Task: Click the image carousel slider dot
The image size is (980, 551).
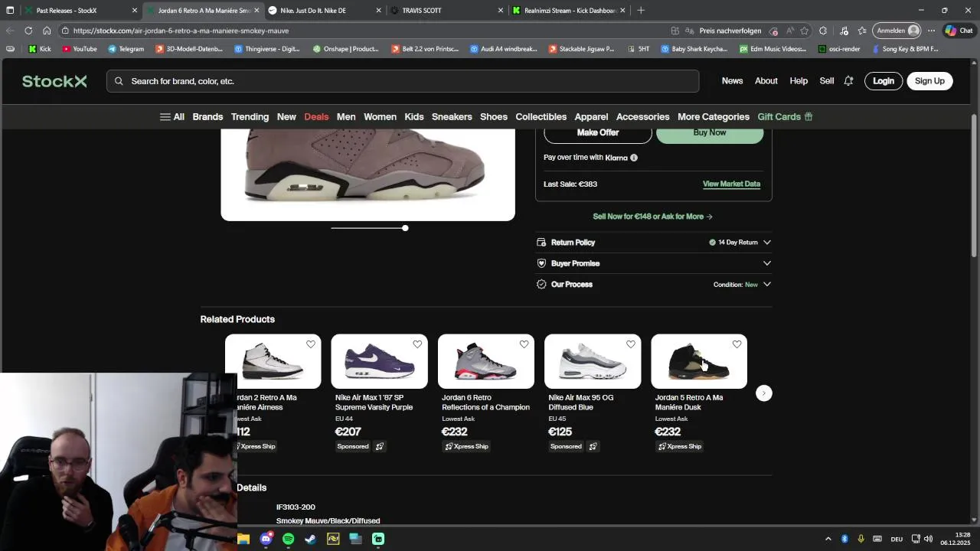Action: (405, 228)
